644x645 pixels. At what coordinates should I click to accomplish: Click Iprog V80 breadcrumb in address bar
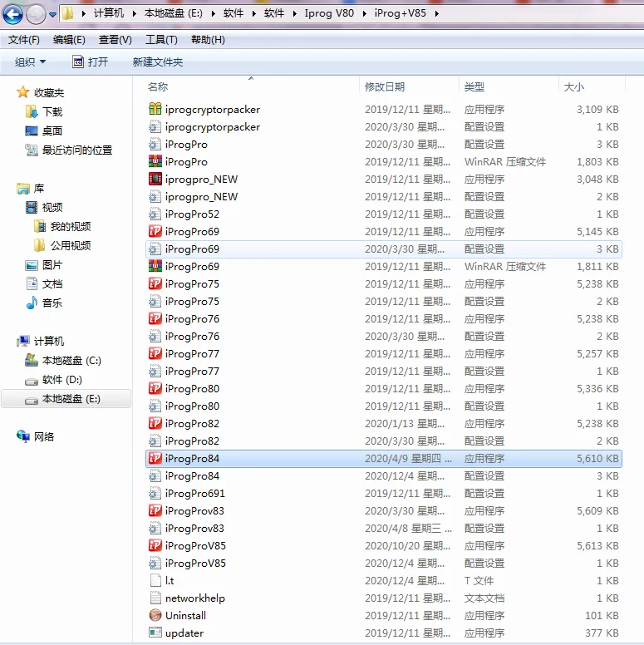[x=329, y=13]
